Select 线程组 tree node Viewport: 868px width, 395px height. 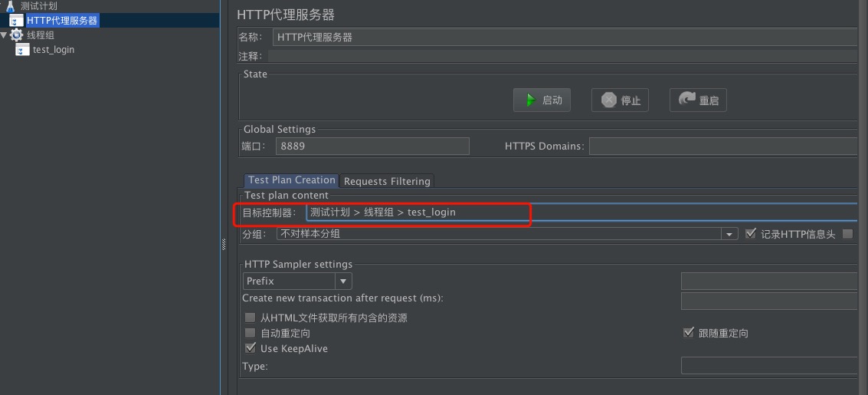point(41,35)
